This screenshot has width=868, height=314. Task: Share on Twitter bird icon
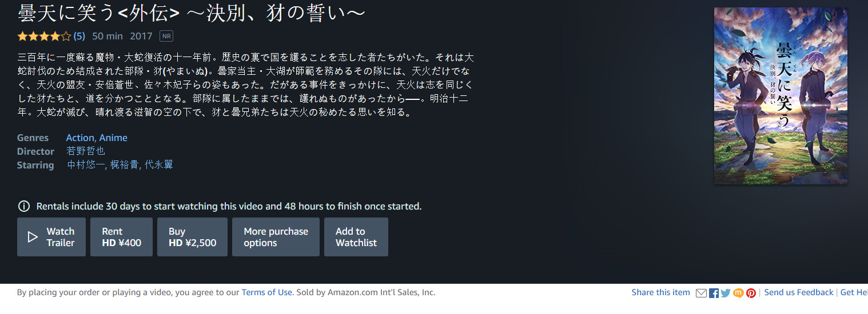(726, 293)
